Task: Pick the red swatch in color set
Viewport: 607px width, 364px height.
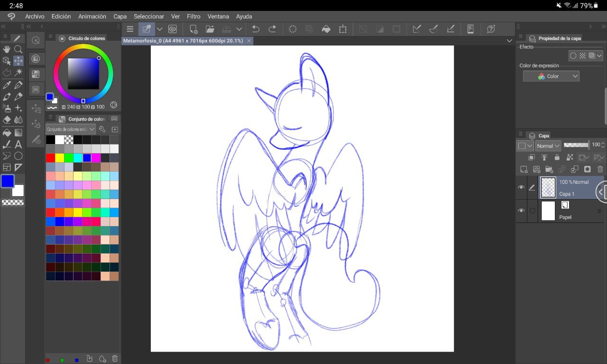Action: click(50, 158)
